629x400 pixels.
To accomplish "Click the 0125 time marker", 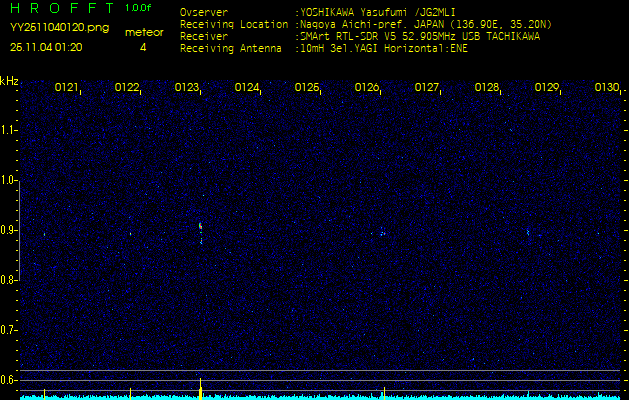I will 307,88.
